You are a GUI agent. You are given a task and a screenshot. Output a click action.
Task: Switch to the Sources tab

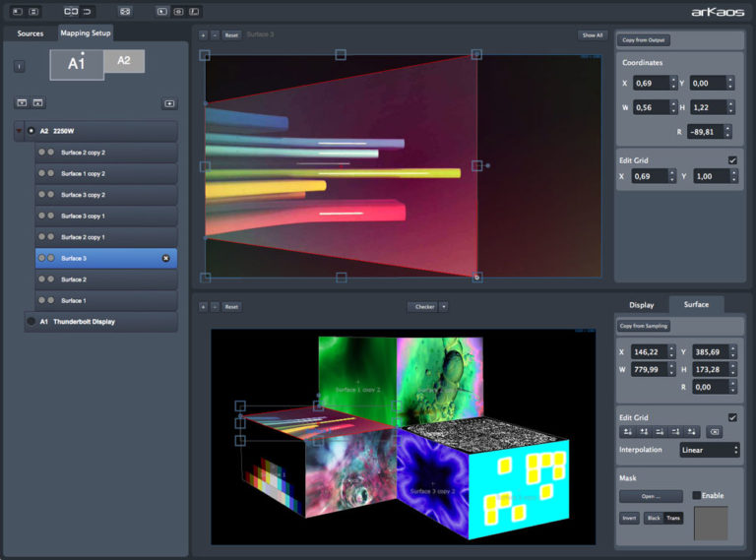[31, 33]
